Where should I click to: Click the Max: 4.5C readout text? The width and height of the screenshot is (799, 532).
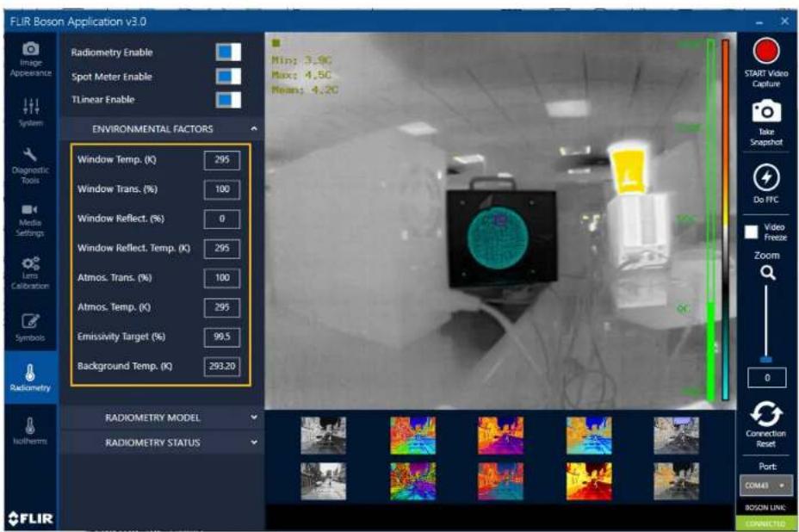[x=301, y=76]
